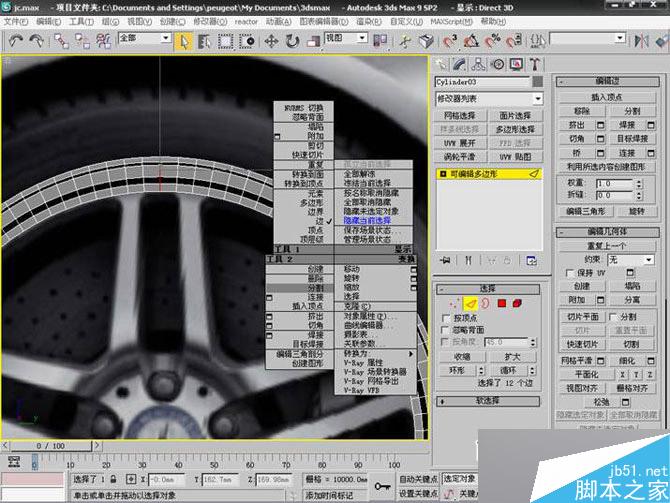Click the 插入顶点 button
The width and height of the screenshot is (670, 503).
pyautogui.click(x=608, y=96)
